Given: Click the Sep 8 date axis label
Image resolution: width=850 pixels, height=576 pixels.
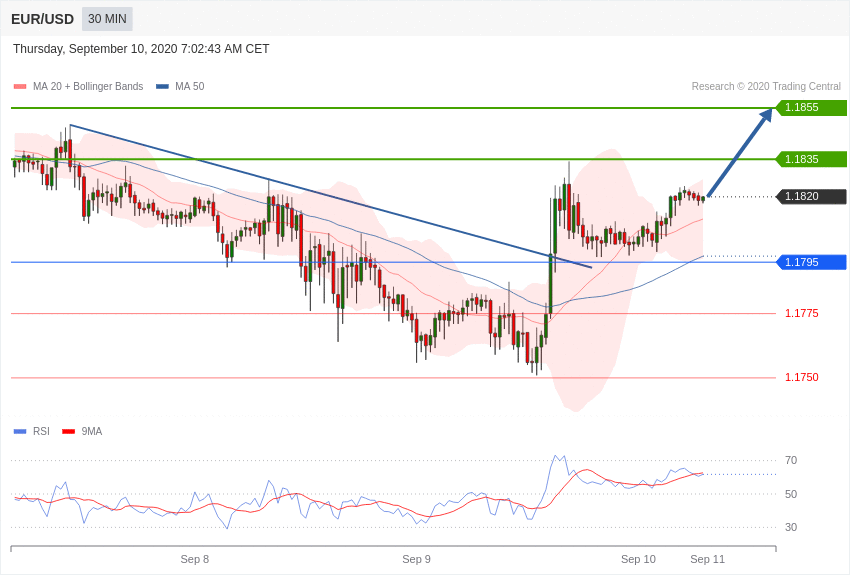Looking at the screenshot, I should point(195,559).
